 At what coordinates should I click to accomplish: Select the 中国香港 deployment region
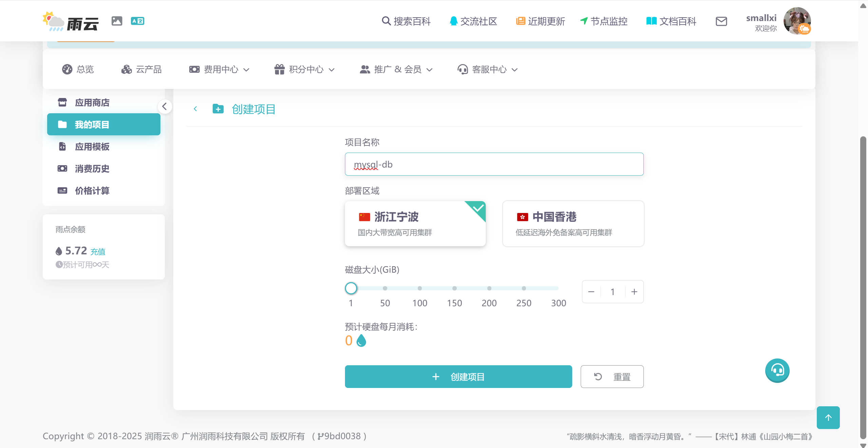point(573,223)
